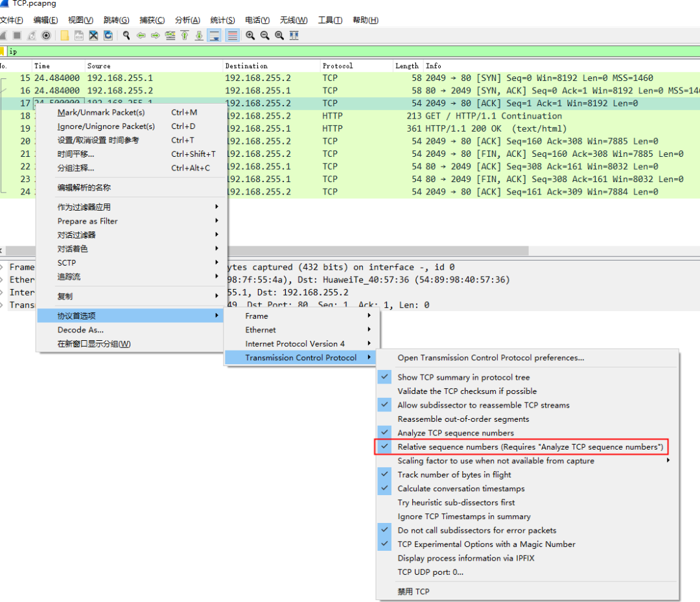This screenshot has height=602, width=700.
Task: Click the restart capture fin icon
Action: 31,35
